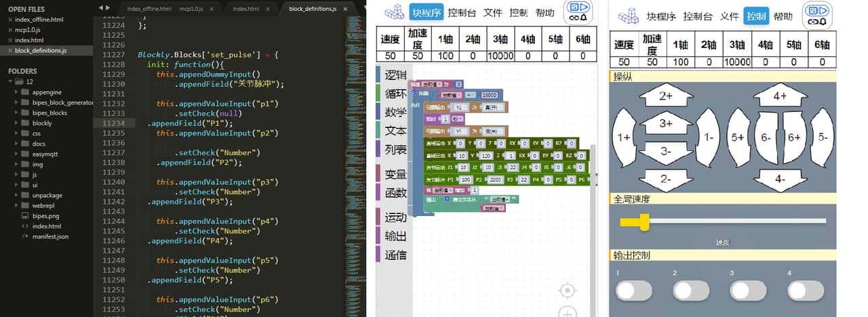The height and width of the screenshot is (317, 868).
Task: Open 块程序 tab in middle panel
Action: pyautogui.click(x=427, y=12)
